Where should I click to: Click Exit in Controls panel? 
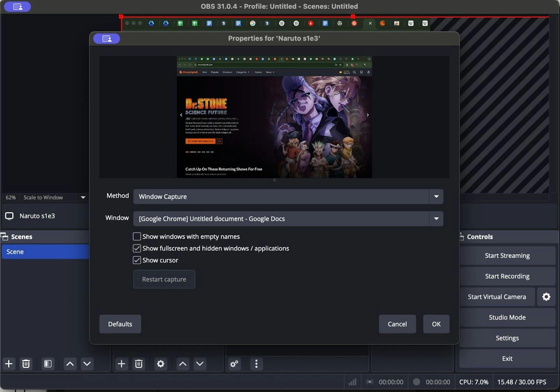(507, 358)
